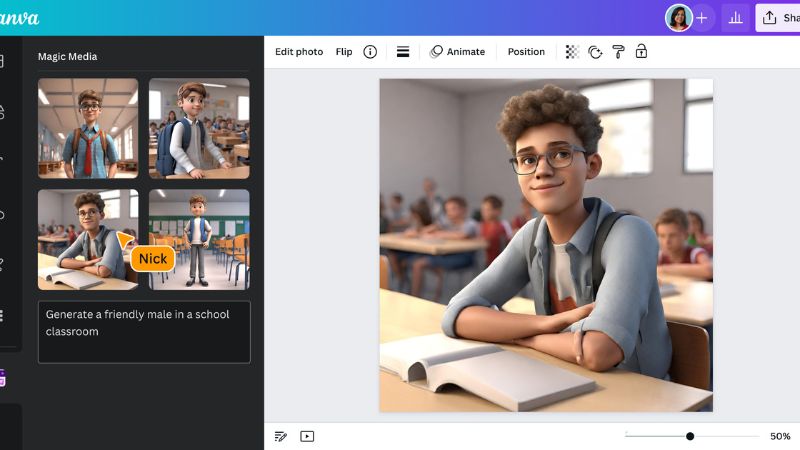The height and width of the screenshot is (450, 800).
Task: Click the Magic Media panel title
Action: click(67, 57)
